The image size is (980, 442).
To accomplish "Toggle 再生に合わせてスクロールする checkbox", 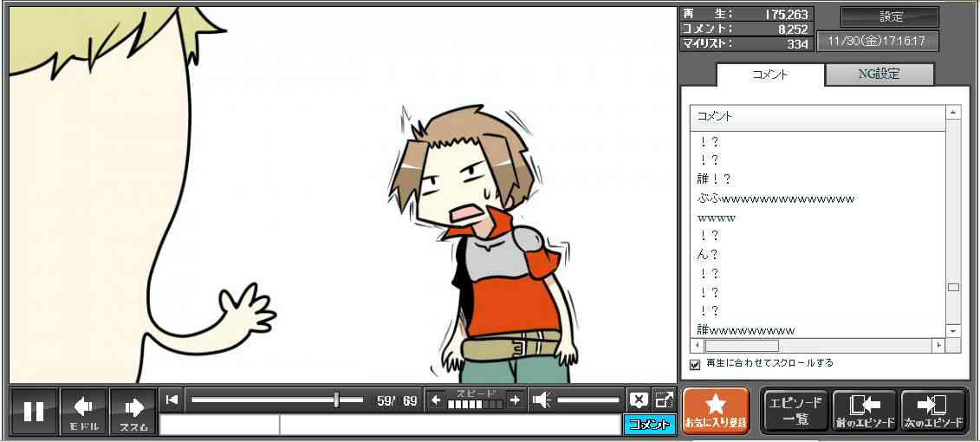I will click(695, 364).
